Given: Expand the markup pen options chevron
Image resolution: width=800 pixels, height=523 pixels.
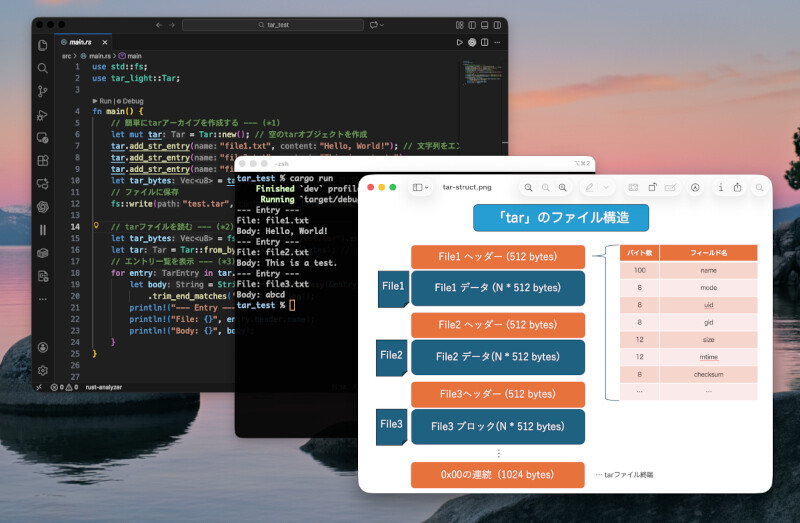Looking at the screenshot, I should pyautogui.click(x=606, y=188).
